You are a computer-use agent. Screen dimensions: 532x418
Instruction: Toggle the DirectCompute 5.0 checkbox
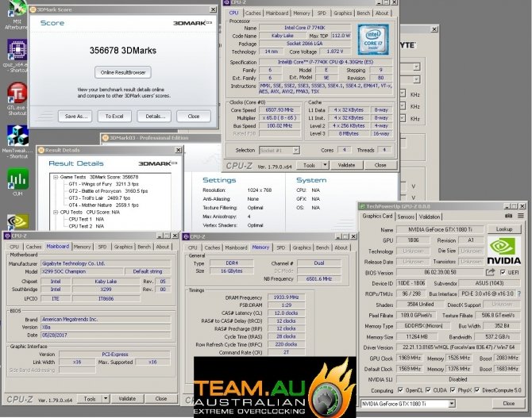pos(477,390)
